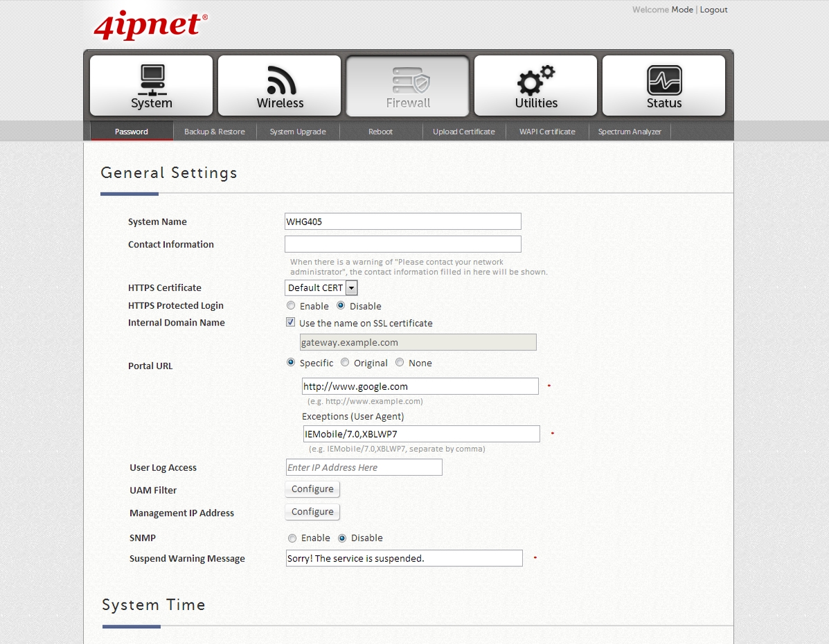This screenshot has width=829, height=644.
Task: Open the Utilities gears icon
Action: (536, 80)
